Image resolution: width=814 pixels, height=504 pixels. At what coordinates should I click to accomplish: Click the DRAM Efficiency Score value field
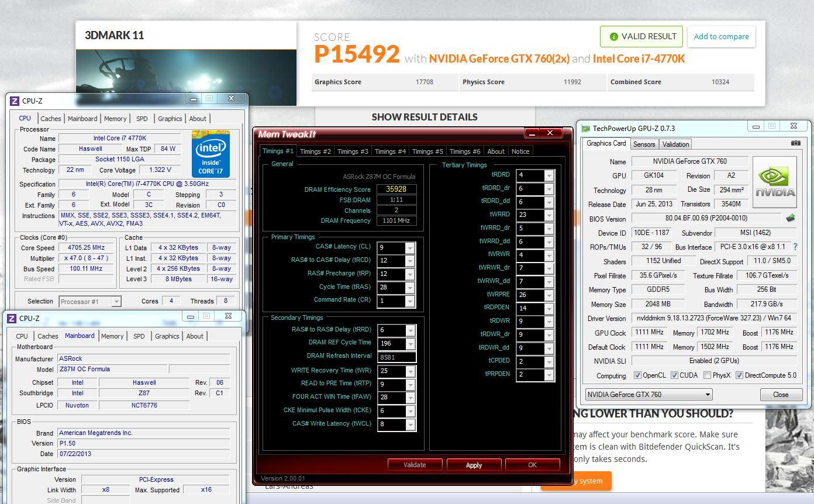point(396,189)
